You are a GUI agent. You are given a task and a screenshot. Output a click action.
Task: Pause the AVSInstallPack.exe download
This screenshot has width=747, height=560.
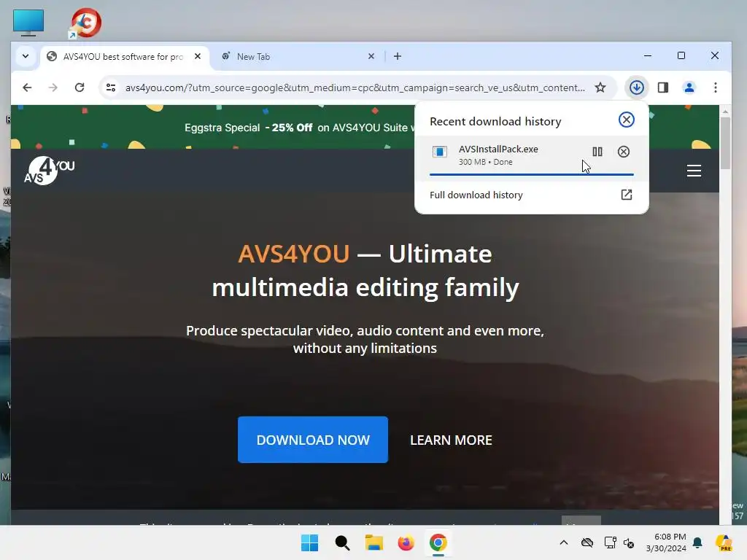click(x=597, y=152)
